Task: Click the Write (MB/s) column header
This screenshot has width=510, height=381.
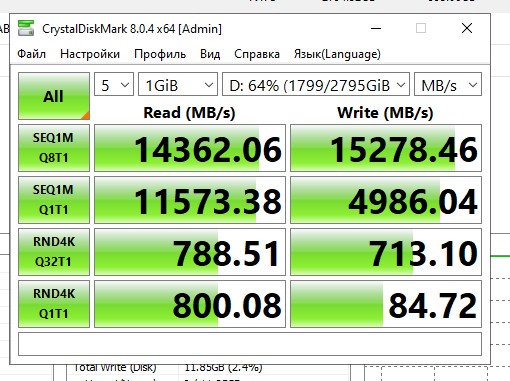Action: (385, 113)
